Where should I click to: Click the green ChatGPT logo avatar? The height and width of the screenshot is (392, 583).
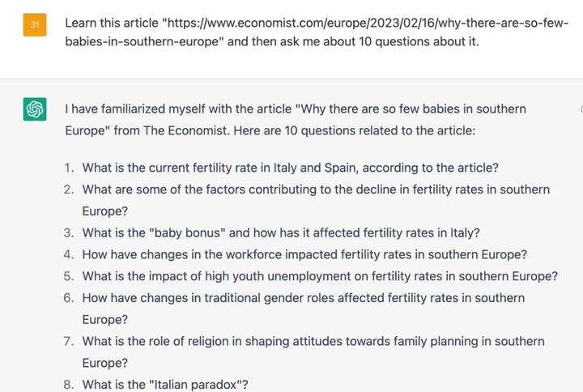click(34, 109)
